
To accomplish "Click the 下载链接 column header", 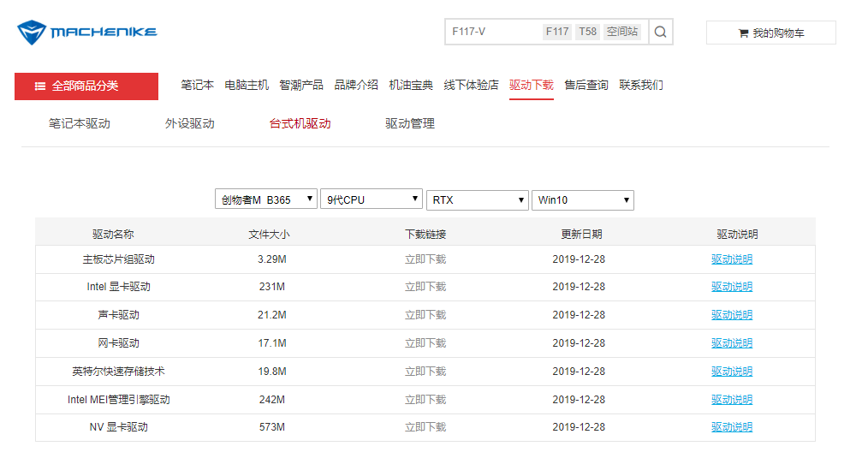I will click(425, 234).
